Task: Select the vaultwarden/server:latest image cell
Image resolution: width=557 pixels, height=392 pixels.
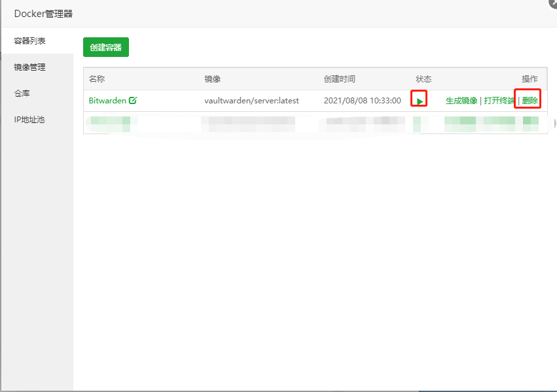Action: [251, 101]
